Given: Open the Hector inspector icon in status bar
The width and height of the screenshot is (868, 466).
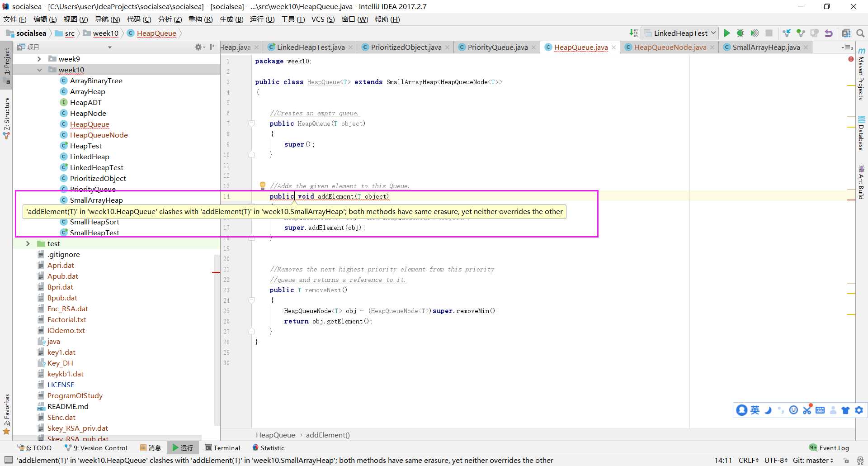Looking at the screenshot, I should [x=860, y=460].
